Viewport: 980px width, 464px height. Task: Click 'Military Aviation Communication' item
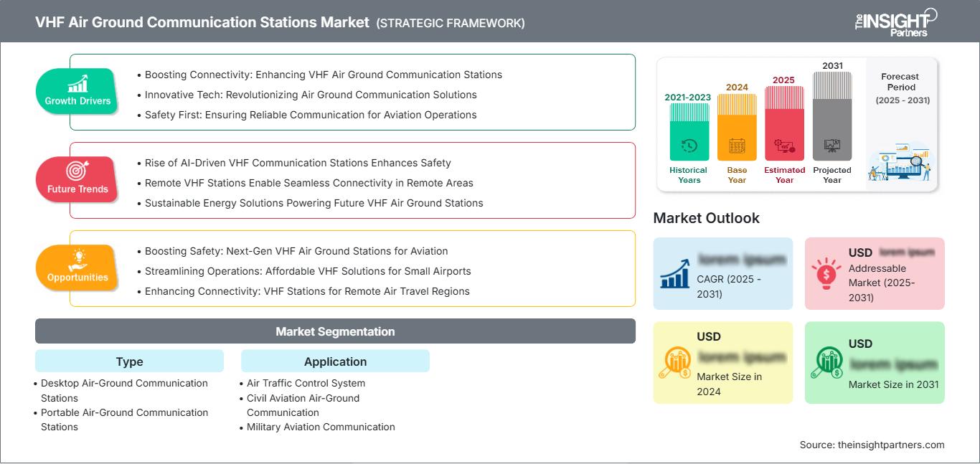[x=321, y=427]
